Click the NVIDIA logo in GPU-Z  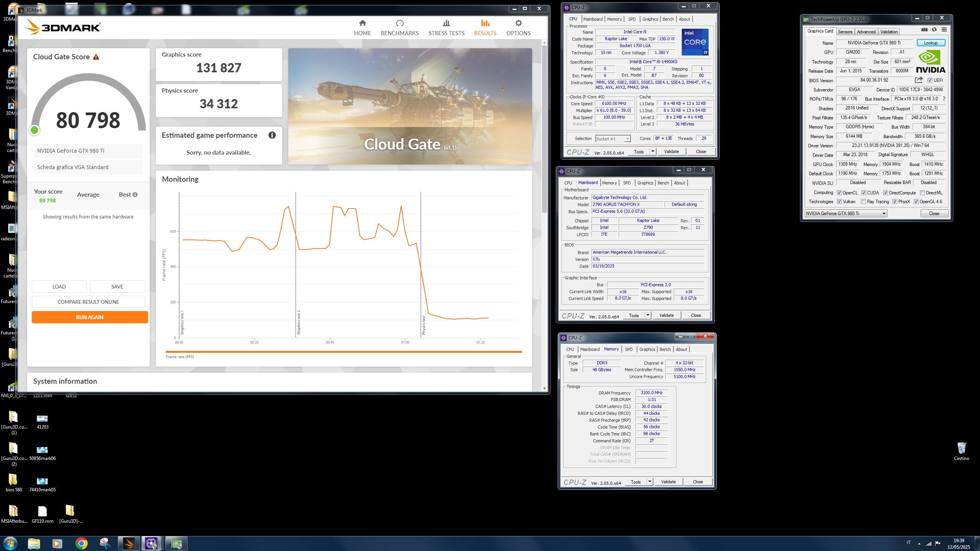tap(930, 62)
